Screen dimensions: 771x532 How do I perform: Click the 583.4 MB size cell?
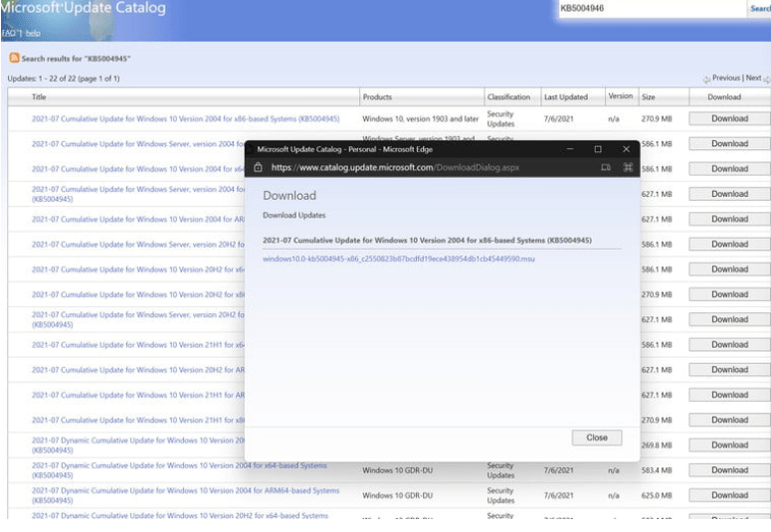657,470
